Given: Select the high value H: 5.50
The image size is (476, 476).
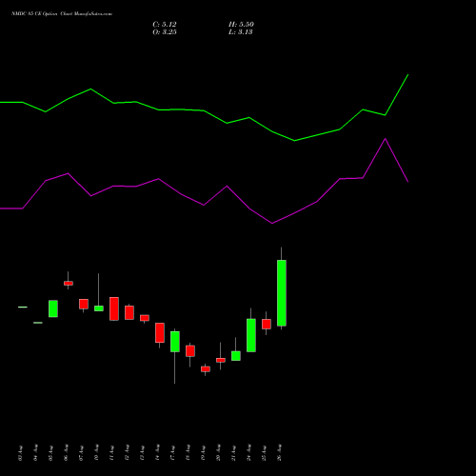Looking at the screenshot, I should point(241,25).
